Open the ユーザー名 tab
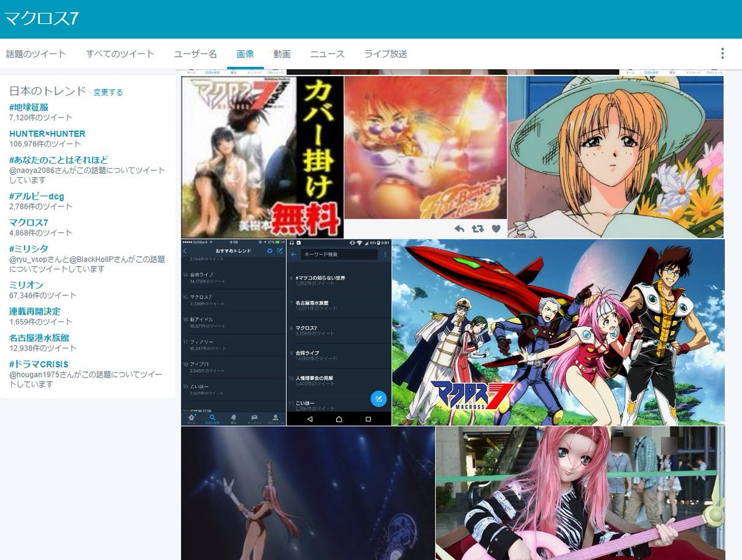 pos(195,54)
